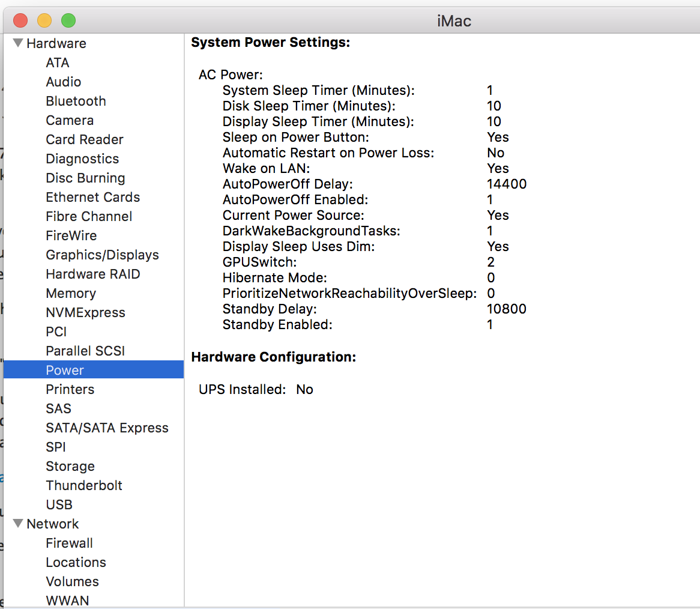Click the GPUSwitch value 2
700x609 pixels.
[x=491, y=262]
